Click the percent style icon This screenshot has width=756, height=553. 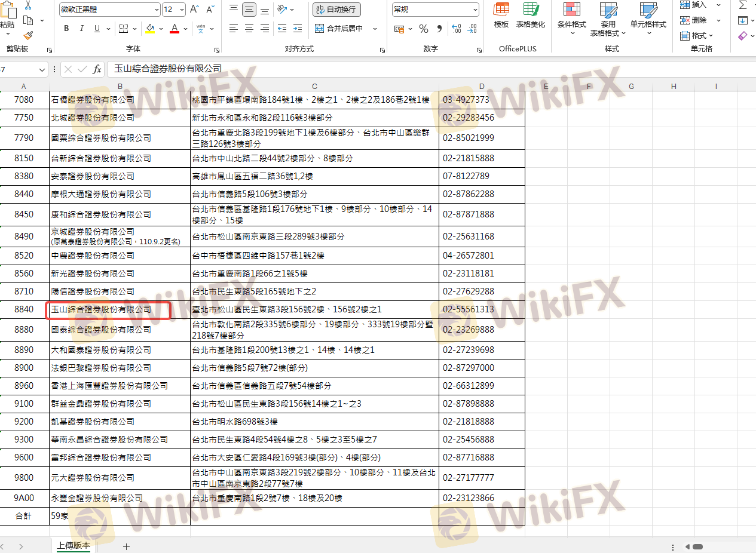[x=424, y=29]
